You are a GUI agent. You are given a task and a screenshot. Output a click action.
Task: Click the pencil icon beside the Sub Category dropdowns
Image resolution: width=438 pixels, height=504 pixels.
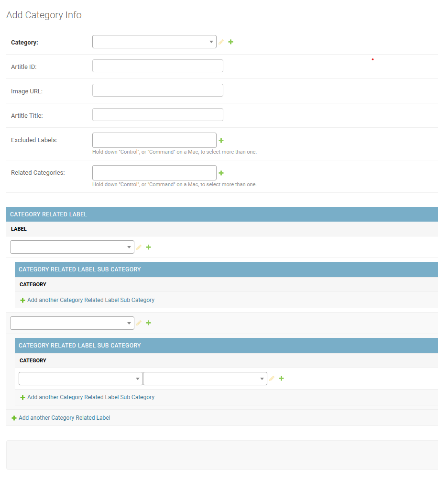pyautogui.click(x=272, y=378)
